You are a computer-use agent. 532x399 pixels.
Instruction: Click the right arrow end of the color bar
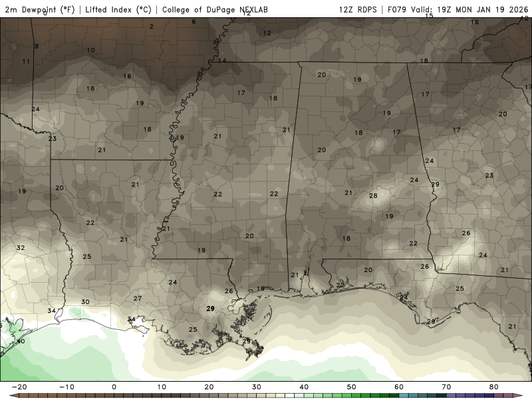[x=518, y=395]
